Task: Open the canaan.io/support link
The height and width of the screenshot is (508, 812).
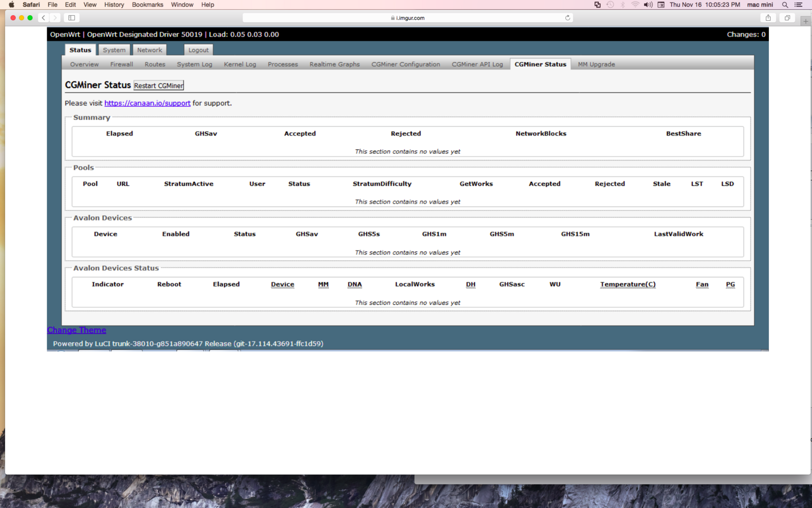Action: (x=148, y=103)
